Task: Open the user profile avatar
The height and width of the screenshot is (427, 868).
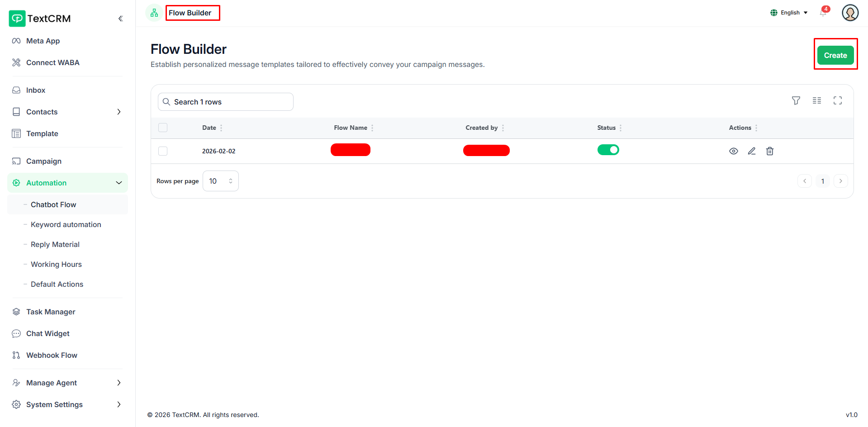Action: [x=850, y=13]
